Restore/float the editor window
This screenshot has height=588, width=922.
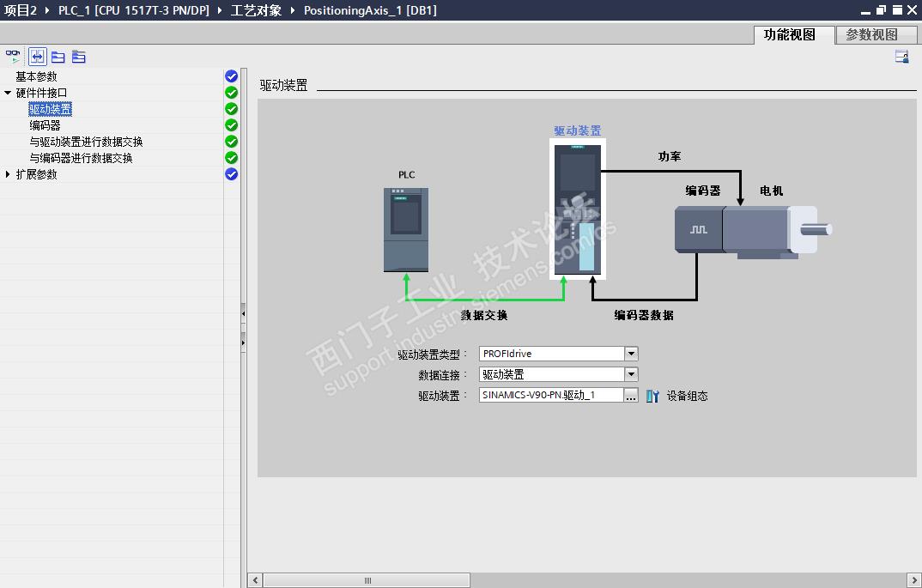click(x=881, y=10)
